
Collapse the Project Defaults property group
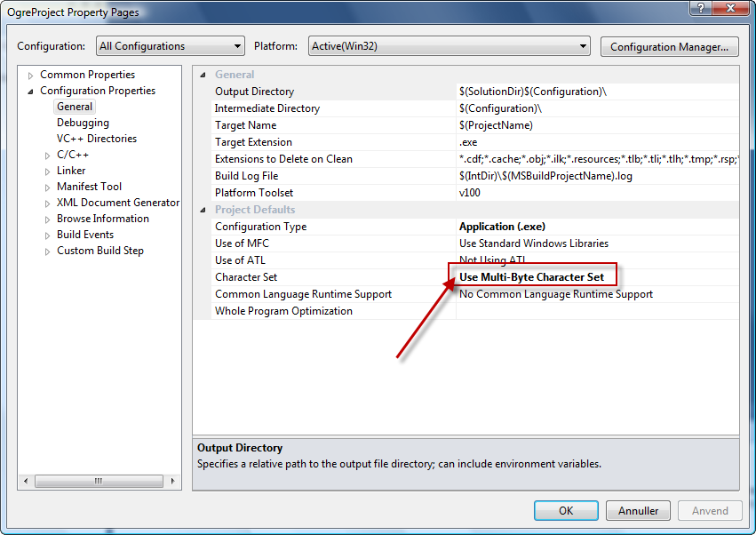[x=203, y=210]
